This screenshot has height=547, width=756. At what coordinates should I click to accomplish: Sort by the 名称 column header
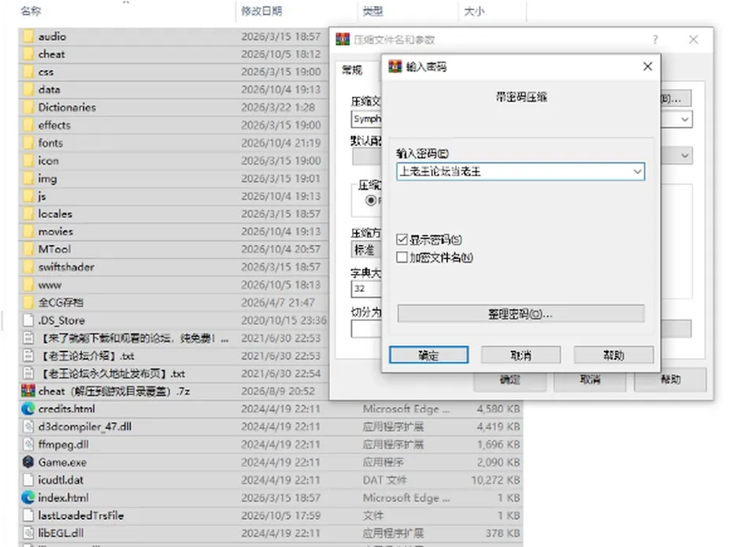31,11
